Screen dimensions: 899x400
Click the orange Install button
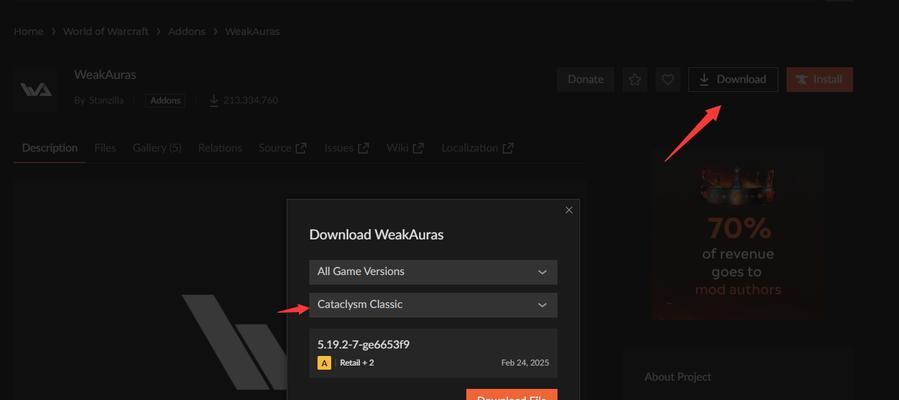pos(819,80)
